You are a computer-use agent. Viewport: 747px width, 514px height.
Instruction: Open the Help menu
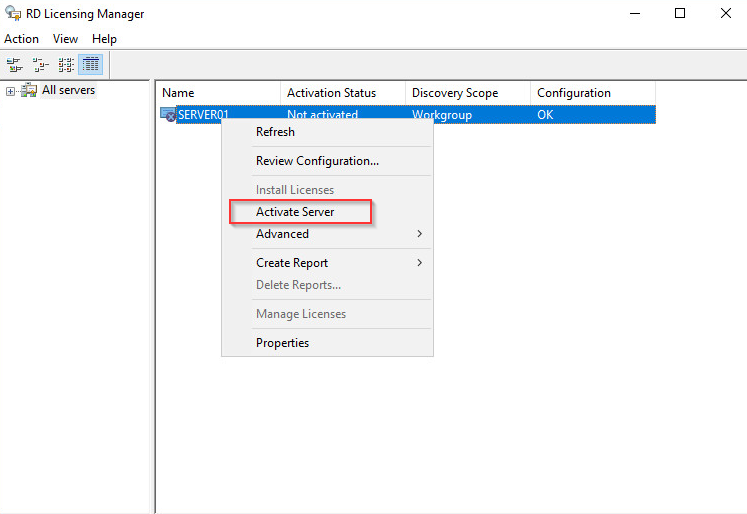(104, 39)
